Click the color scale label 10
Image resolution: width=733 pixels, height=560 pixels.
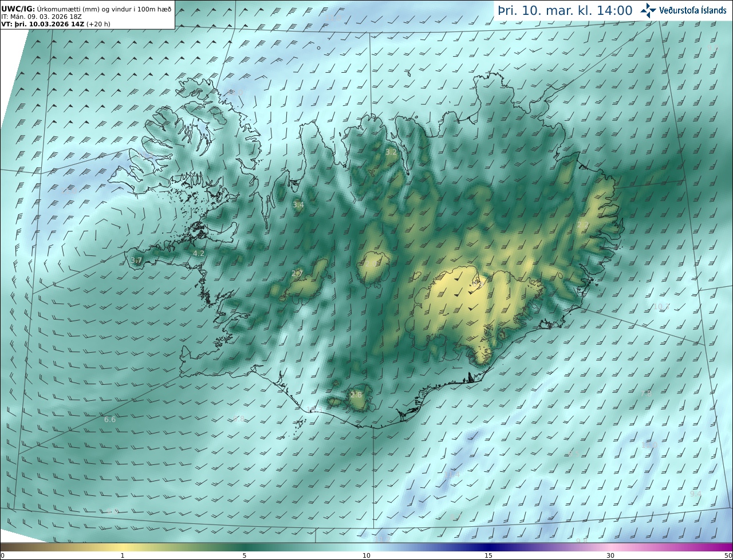tap(366, 555)
